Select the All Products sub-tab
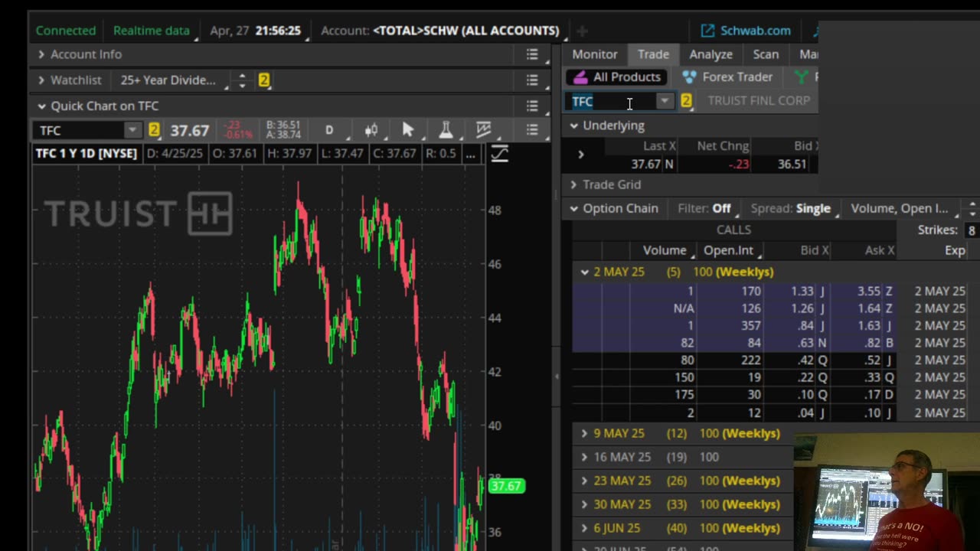The height and width of the screenshot is (551, 980). (617, 77)
